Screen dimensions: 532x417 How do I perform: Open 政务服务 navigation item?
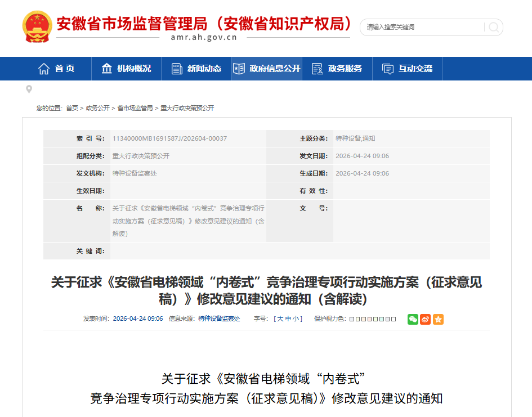point(337,69)
